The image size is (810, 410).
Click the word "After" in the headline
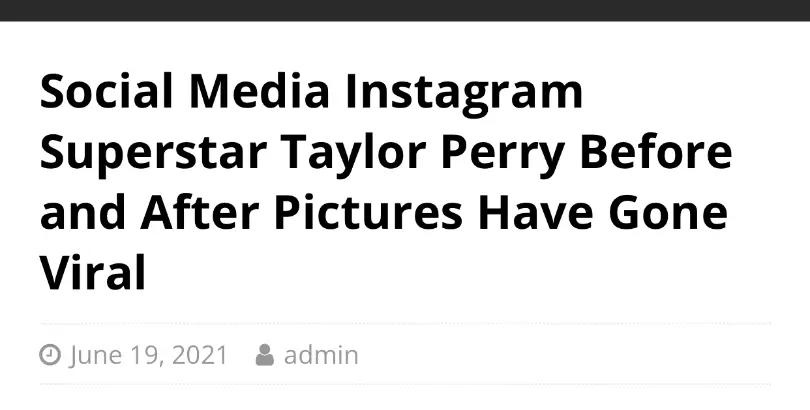tap(199, 212)
